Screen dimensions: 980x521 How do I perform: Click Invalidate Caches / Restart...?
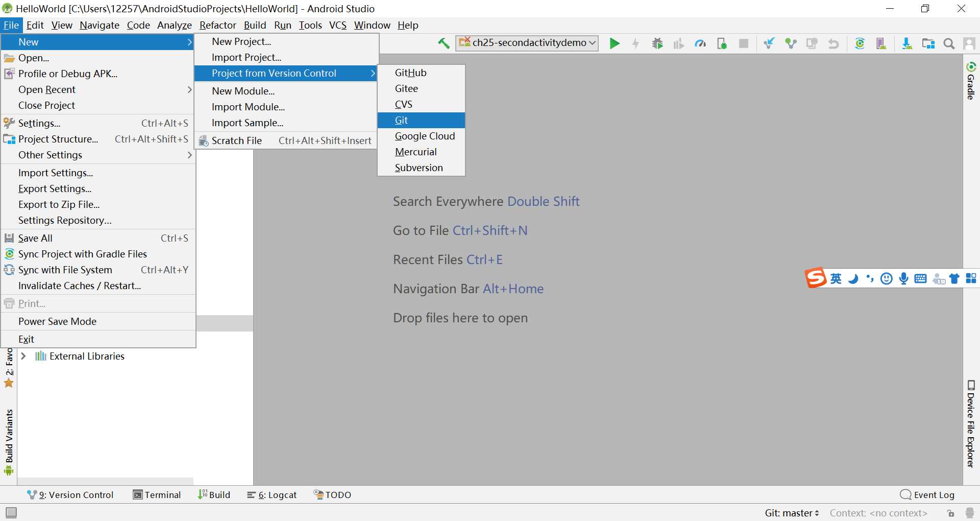tap(98, 286)
